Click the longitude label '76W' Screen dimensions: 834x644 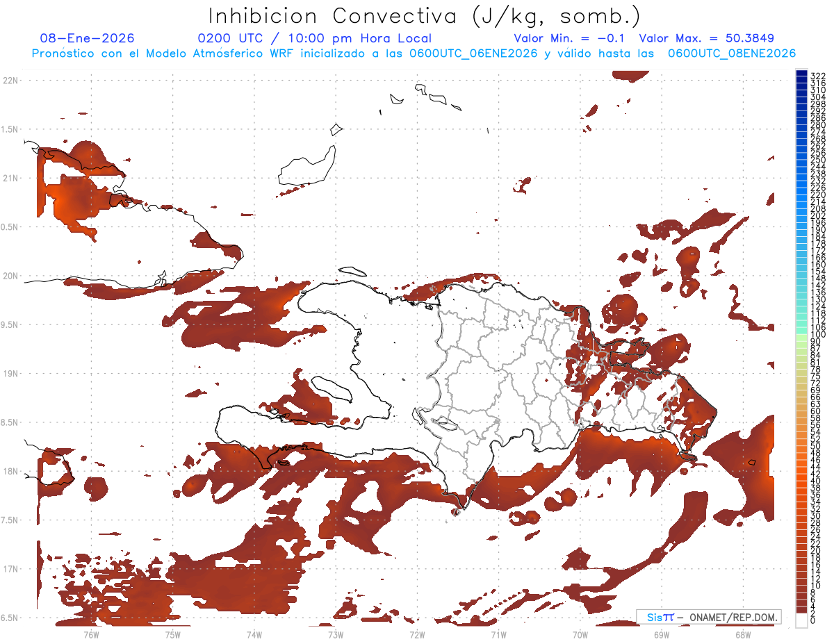(x=91, y=634)
